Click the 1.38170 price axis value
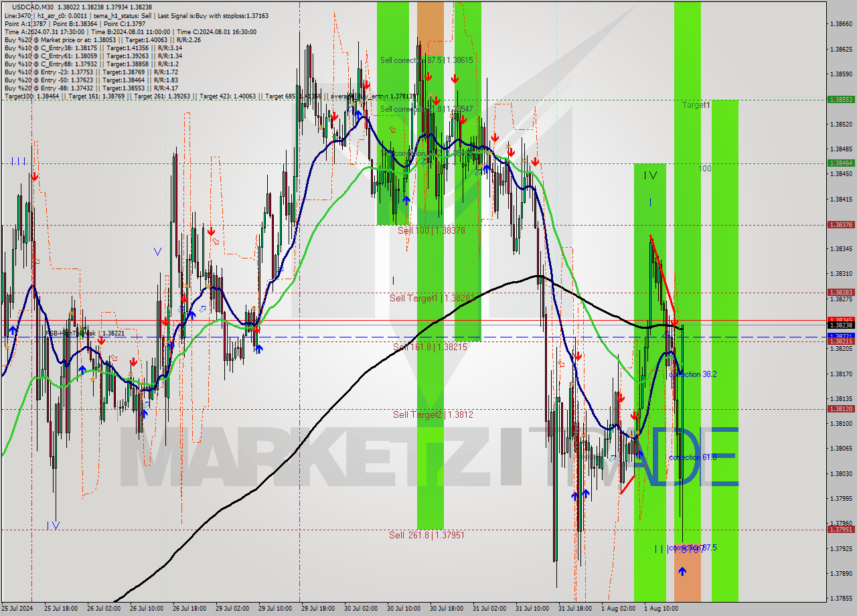The height and width of the screenshot is (616, 857). coord(841,374)
